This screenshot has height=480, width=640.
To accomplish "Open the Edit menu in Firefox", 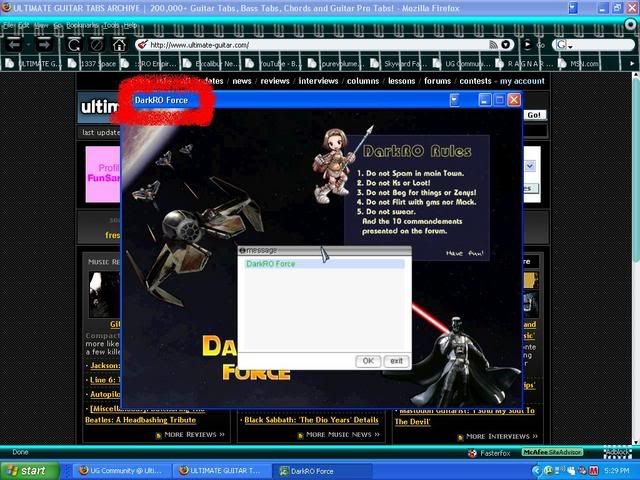I will click(23, 25).
